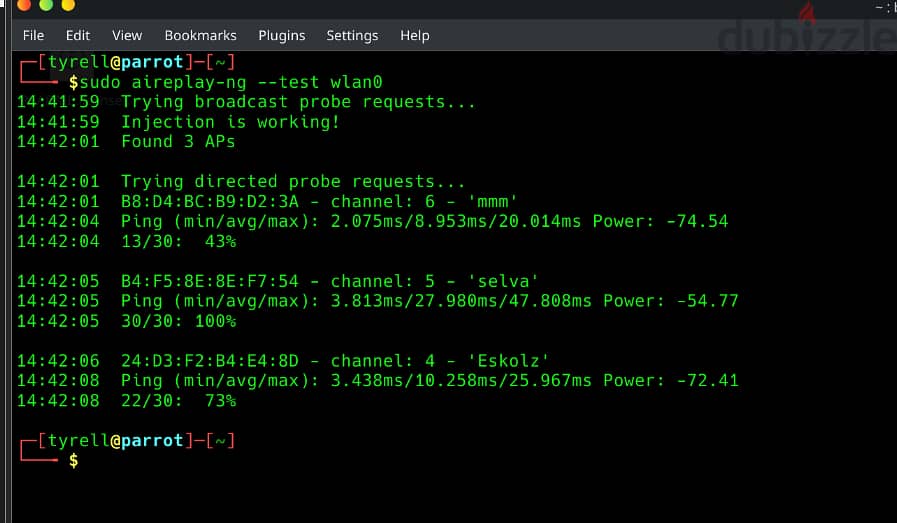
Task: Click the 'Found 3 APs' output line
Action: [178, 141]
